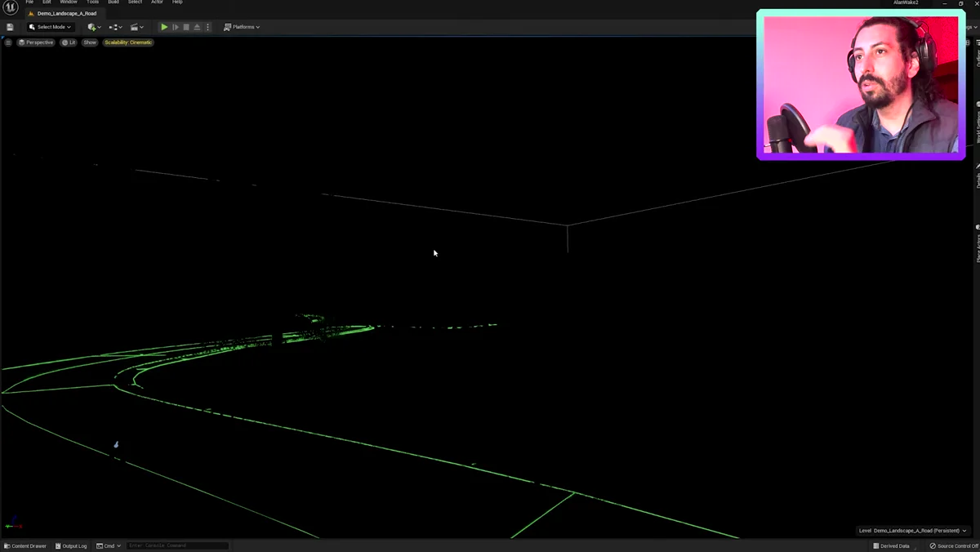Open the Derived Data menu

click(891, 545)
